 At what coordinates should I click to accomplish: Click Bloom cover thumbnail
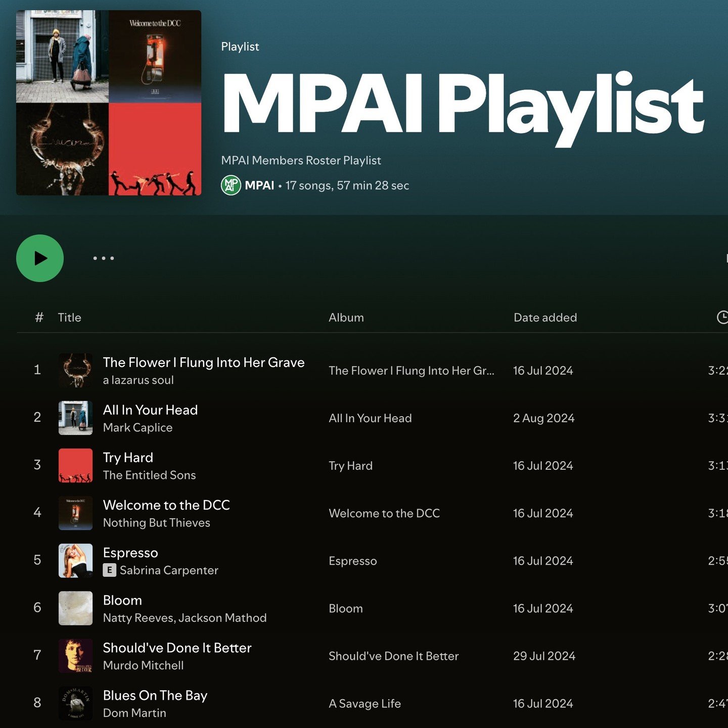pos(75,608)
